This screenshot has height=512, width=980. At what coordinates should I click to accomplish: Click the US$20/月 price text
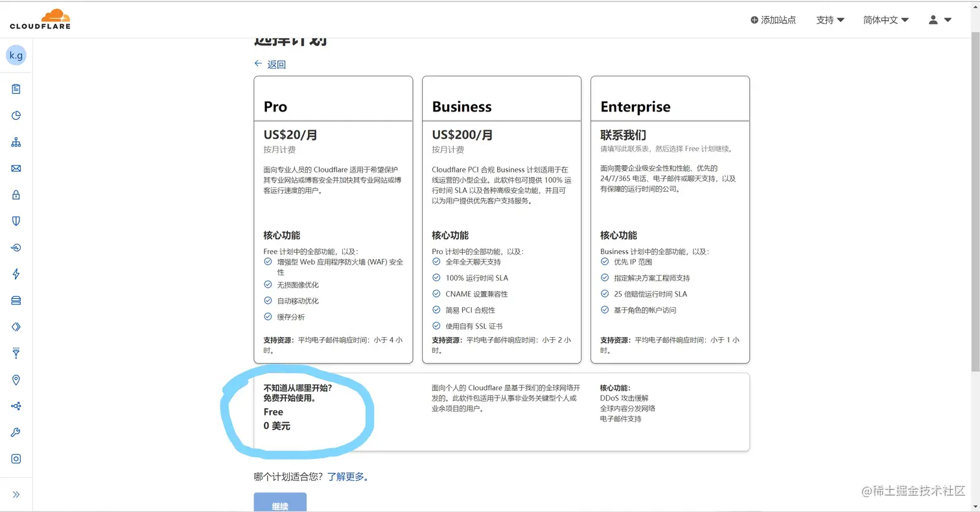click(290, 135)
